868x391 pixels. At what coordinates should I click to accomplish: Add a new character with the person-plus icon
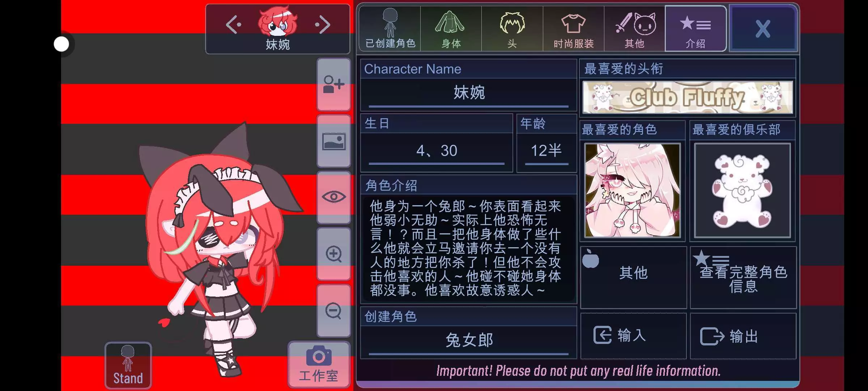(333, 85)
